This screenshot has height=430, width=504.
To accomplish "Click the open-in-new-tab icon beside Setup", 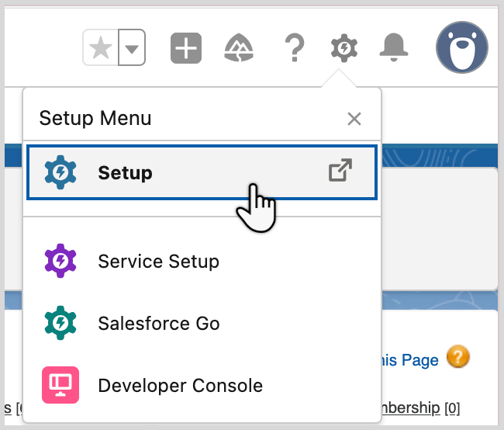I will point(340,170).
